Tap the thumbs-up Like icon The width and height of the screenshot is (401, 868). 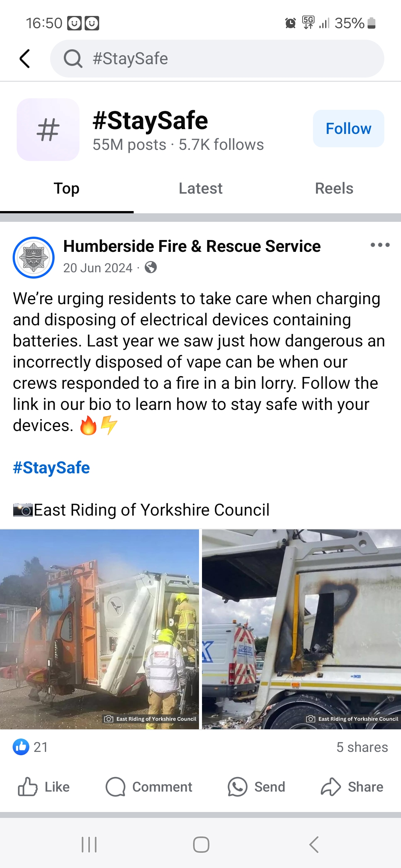(28, 787)
